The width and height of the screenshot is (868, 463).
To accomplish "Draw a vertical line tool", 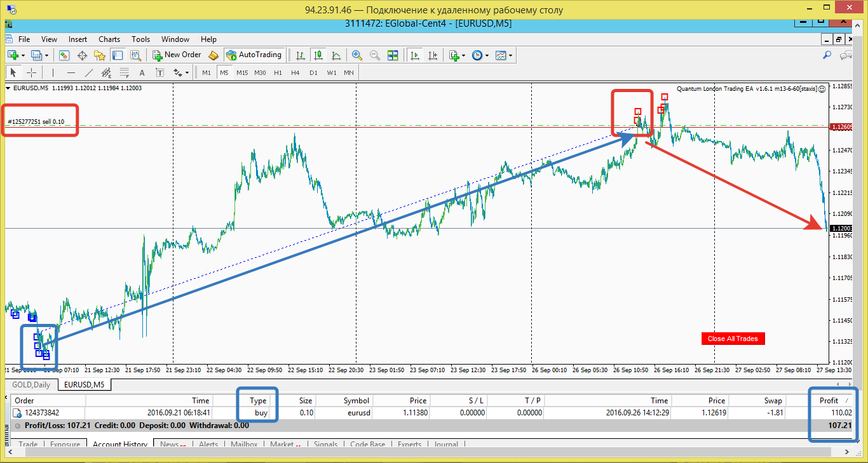I will 53,72.
